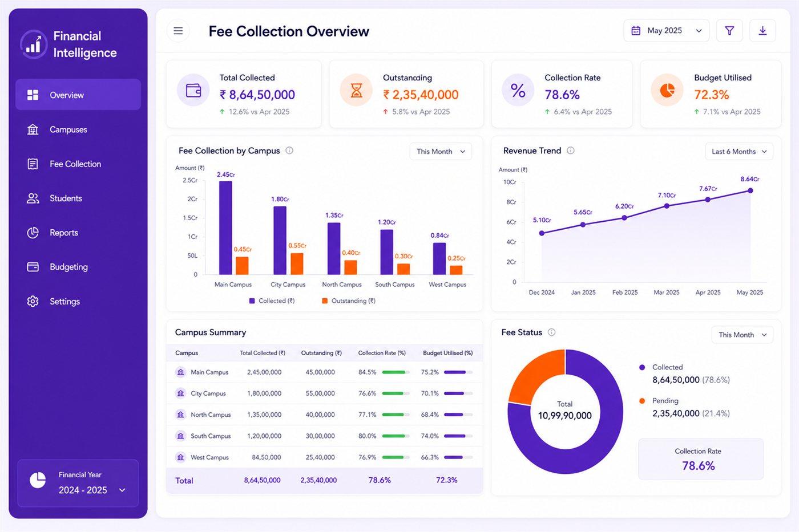Open Budgeting from the sidebar
This screenshot has height=532, width=799.
click(x=78, y=267)
